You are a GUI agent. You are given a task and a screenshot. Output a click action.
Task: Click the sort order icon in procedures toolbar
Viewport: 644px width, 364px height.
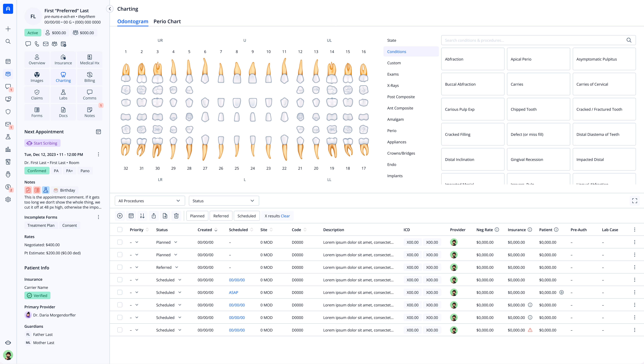(142, 216)
